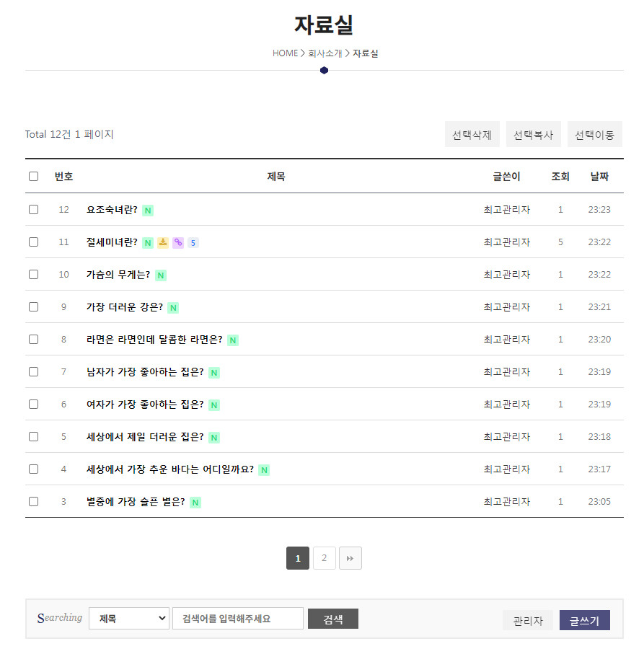Screen dimensions: 644x654
Task: Tick the checkbox for post number 3
Action: (33, 502)
